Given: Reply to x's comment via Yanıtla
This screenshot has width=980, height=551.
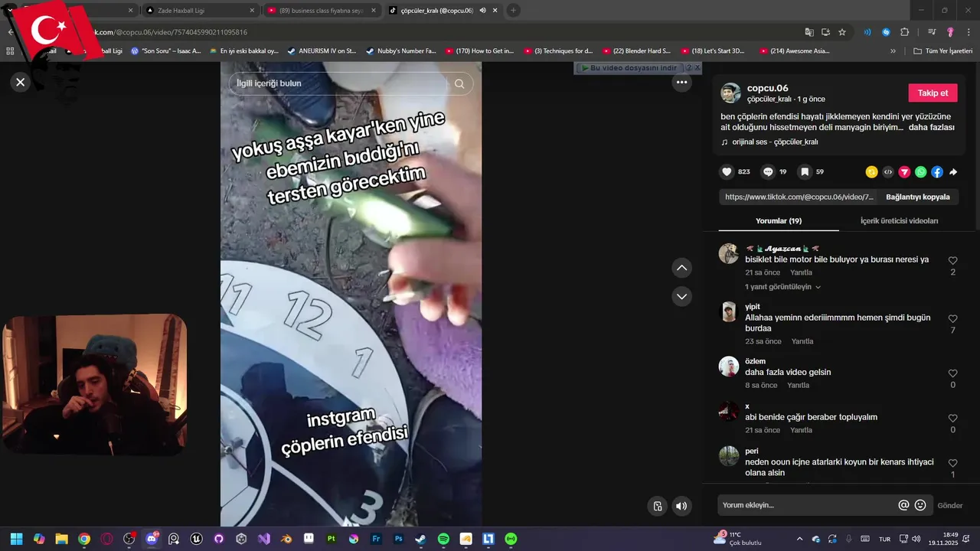Looking at the screenshot, I should [x=801, y=430].
